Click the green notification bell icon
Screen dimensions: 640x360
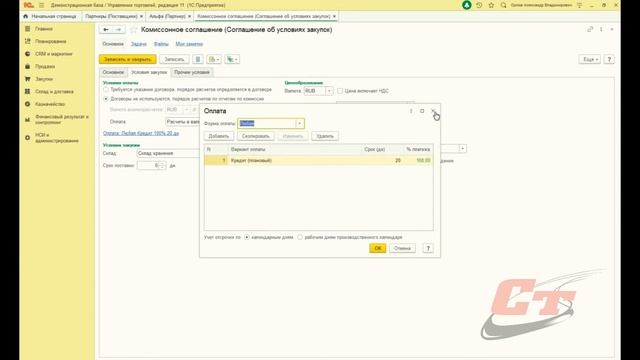467,5
